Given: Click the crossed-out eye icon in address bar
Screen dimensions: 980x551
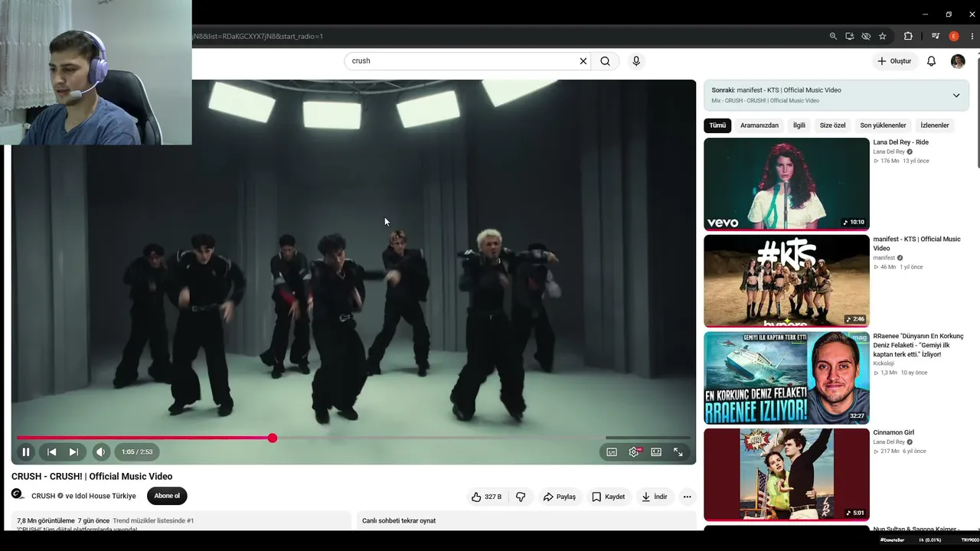Looking at the screenshot, I should point(866,36).
